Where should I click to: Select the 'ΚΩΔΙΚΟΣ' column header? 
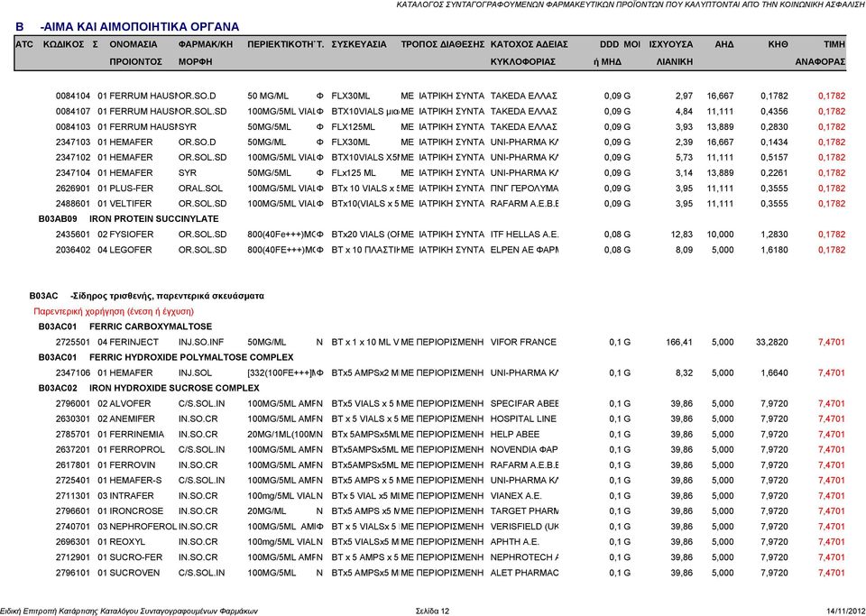pos(63,44)
